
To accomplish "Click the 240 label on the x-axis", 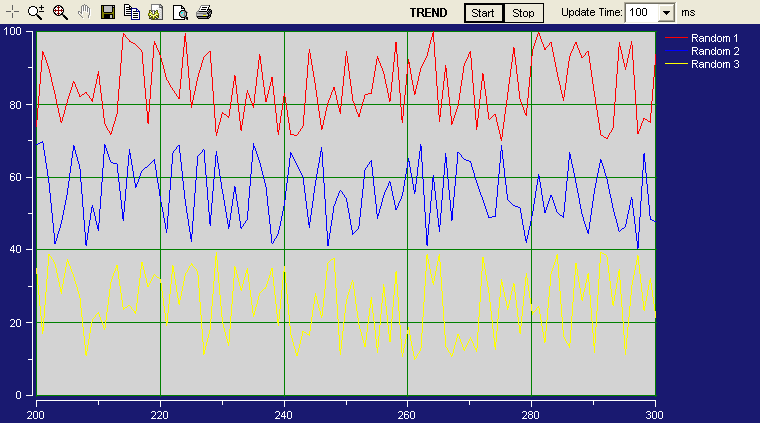I will [284, 414].
